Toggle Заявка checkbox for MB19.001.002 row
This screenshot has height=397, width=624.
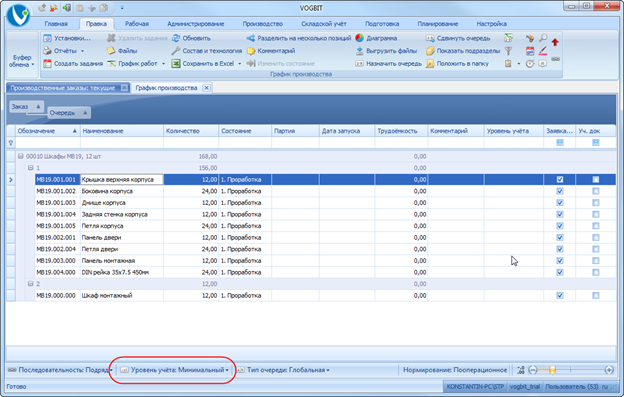560,191
